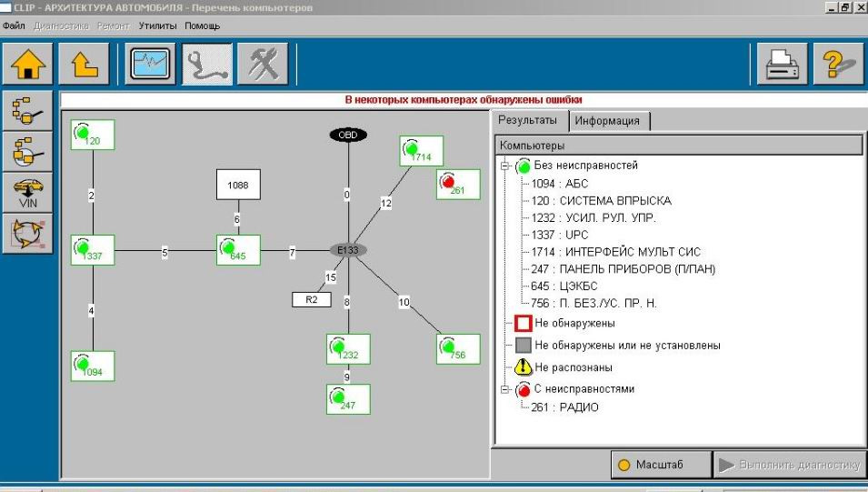The width and height of the screenshot is (868, 492).
Task: Open the question mark help icon
Action: (839, 65)
